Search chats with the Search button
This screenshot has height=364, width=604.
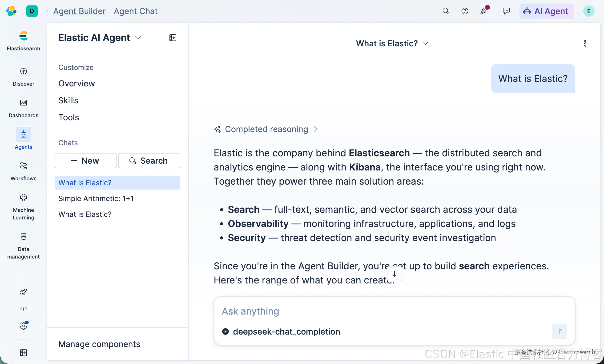[149, 161]
